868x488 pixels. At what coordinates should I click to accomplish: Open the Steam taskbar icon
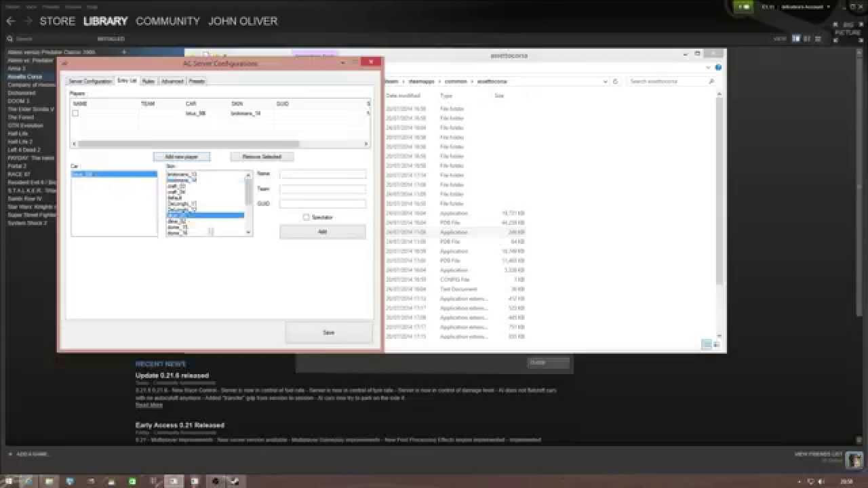tap(235, 481)
